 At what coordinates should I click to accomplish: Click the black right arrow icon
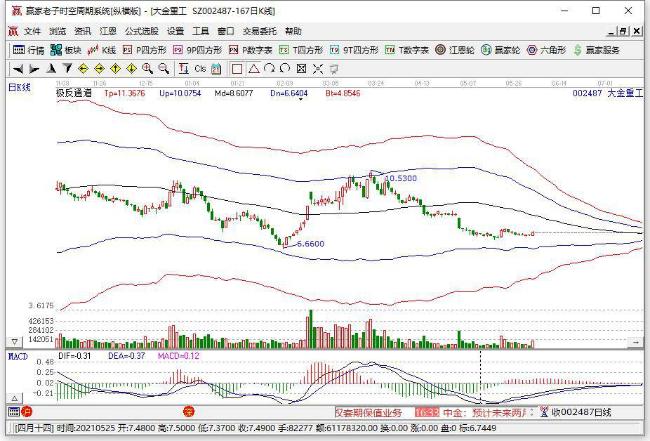click(34, 69)
